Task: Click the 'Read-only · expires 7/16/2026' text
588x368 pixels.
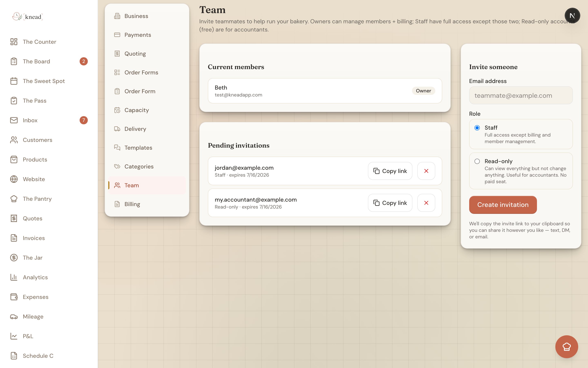Action: pos(248,207)
